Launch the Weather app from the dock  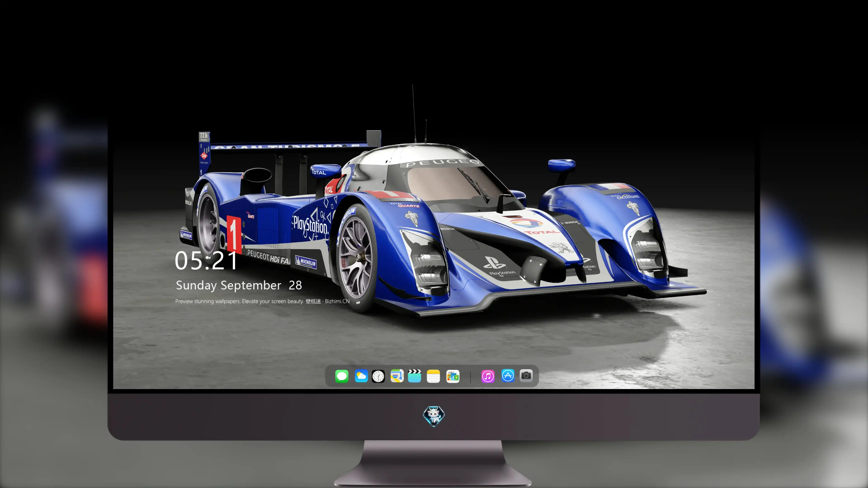coord(361,376)
